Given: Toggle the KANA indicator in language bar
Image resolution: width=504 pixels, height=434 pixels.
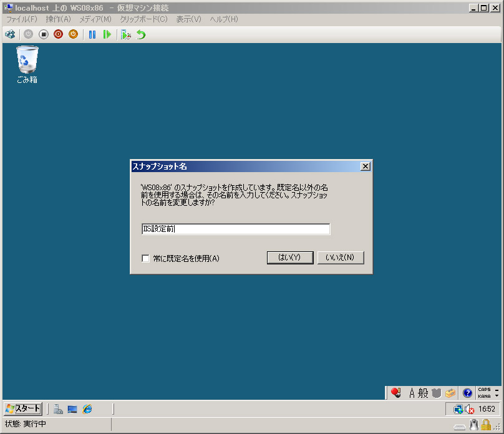Looking at the screenshot, I should (485, 396).
